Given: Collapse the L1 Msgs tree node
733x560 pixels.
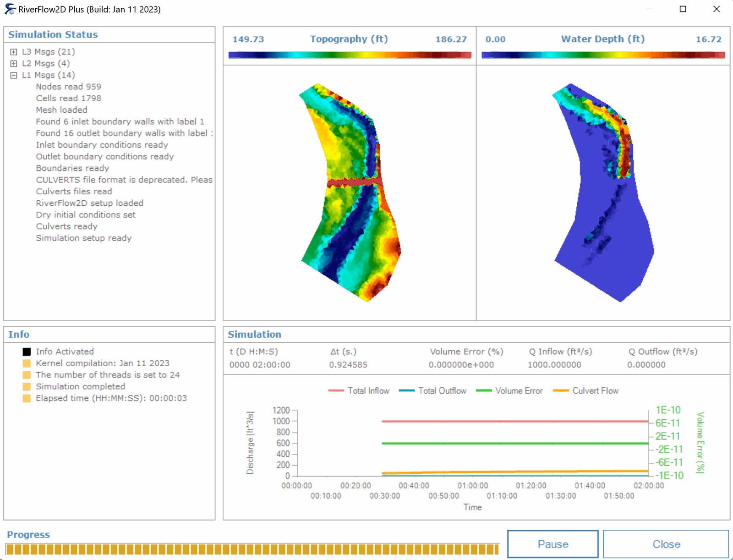Looking at the screenshot, I should coord(14,75).
